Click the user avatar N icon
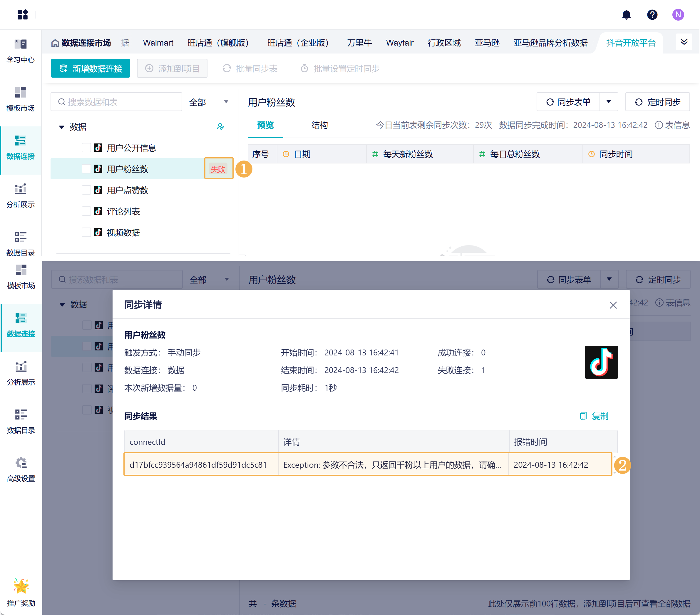The height and width of the screenshot is (615, 700). [678, 15]
